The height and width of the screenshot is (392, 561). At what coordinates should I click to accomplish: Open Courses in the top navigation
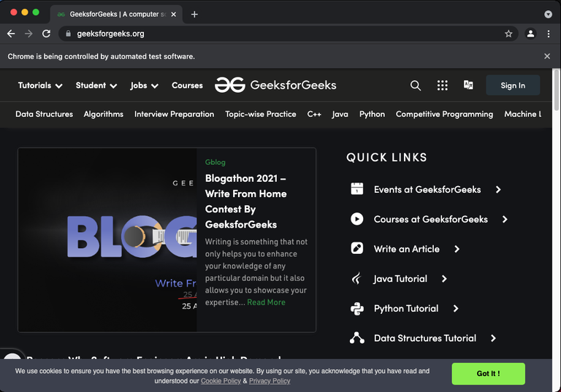[x=187, y=85]
